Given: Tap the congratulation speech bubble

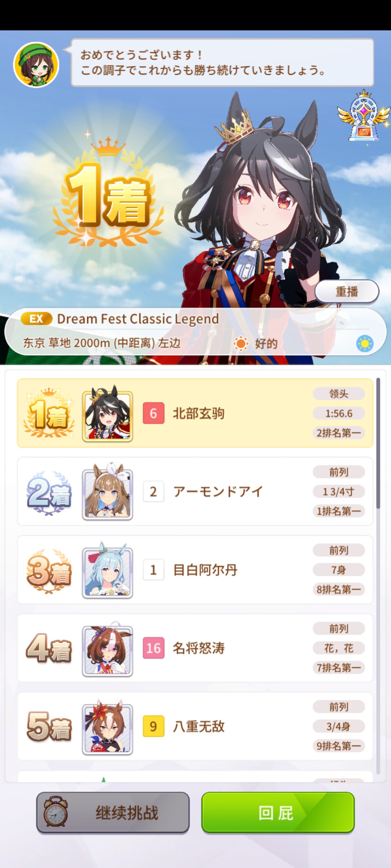Looking at the screenshot, I should coord(222,63).
